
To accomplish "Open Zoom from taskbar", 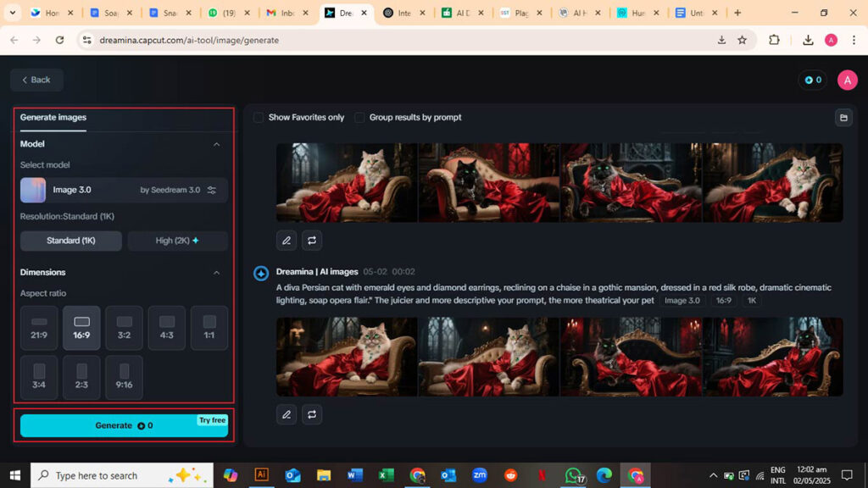I will coord(480,474).
